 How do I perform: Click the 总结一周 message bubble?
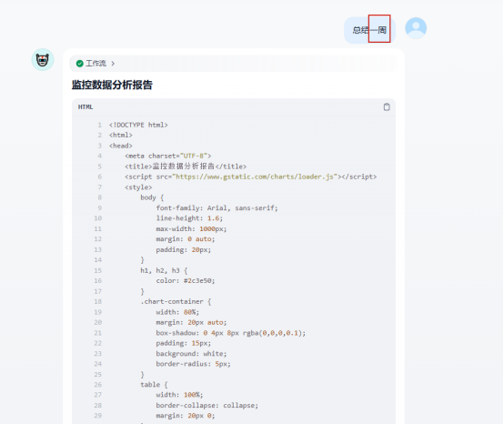coord(369,30)
